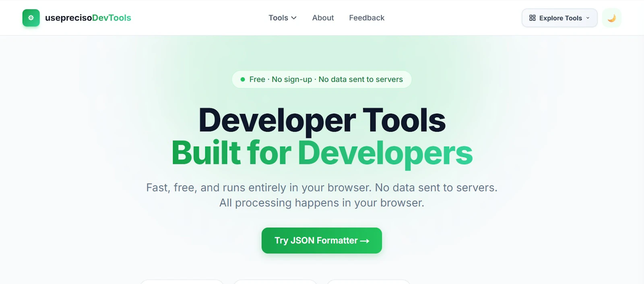Expand the Tools navigation menu
The height and width of the screenshot is (284, 644).
pos(283,18)
